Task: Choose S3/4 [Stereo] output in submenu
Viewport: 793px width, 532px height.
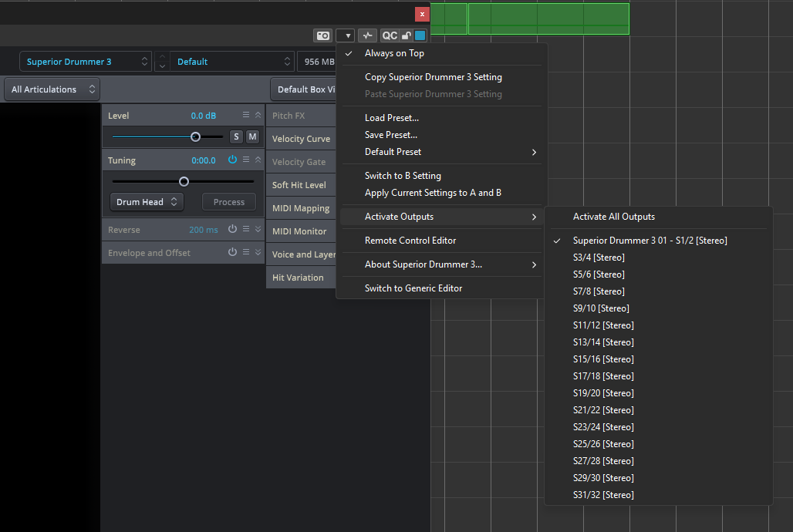Action: [x=599, y=258]
